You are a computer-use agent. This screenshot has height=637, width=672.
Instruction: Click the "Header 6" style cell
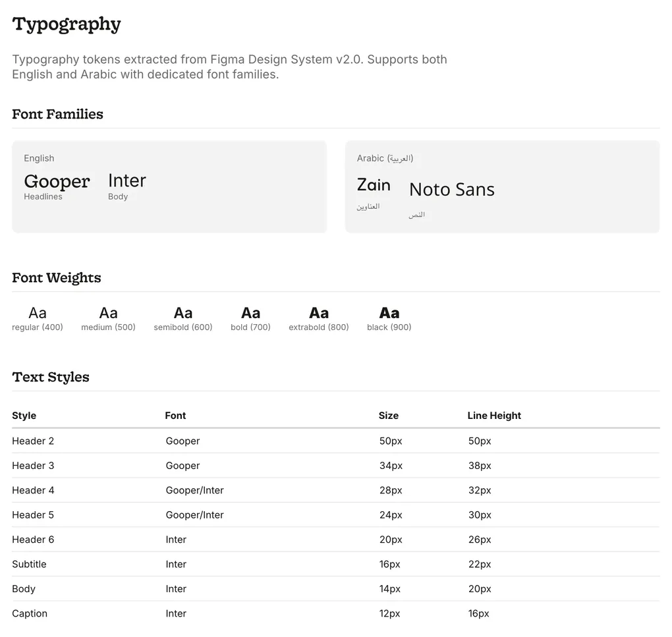(x=33, y=540)
